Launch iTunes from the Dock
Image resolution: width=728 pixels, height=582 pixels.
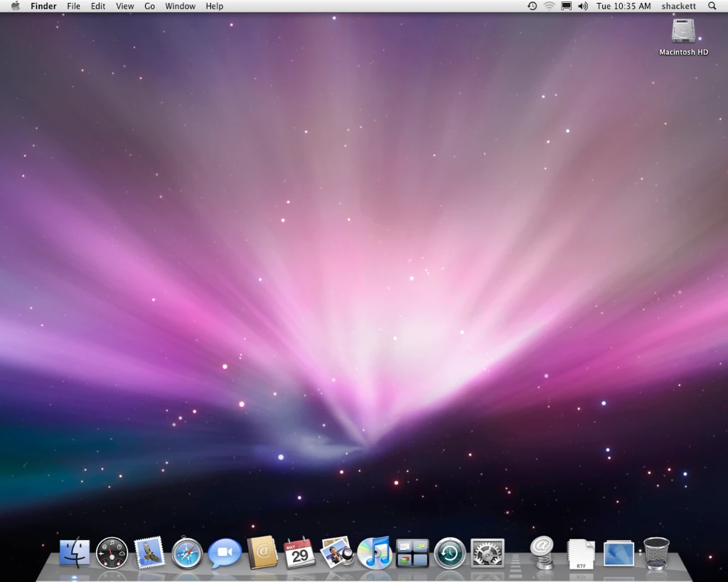[x=375, y=552]
